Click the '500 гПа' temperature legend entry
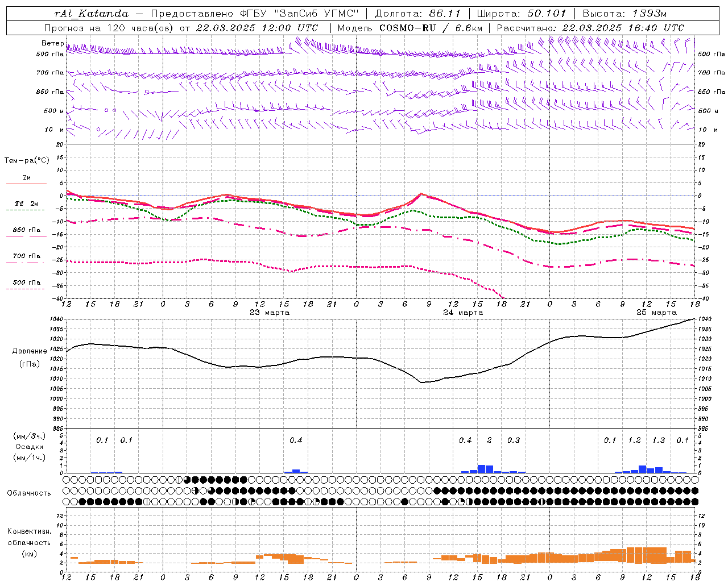Image resolution: width=728 pixels, height=582 pixels. 27,282
